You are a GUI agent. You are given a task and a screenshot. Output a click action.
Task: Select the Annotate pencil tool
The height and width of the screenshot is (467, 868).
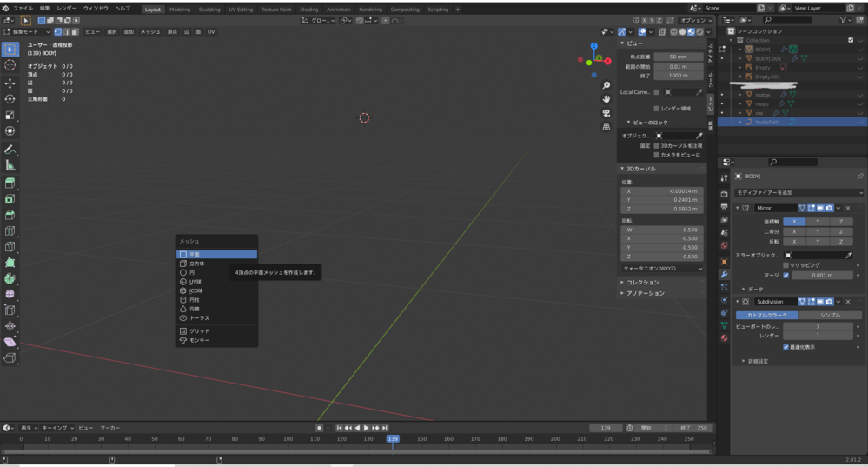point(10,150)
